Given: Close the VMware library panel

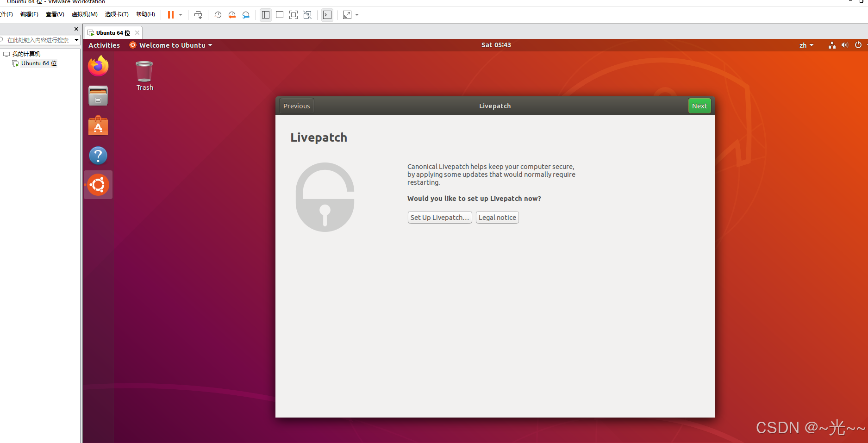Looking at the screenshot, I should (x=76, y=29).
